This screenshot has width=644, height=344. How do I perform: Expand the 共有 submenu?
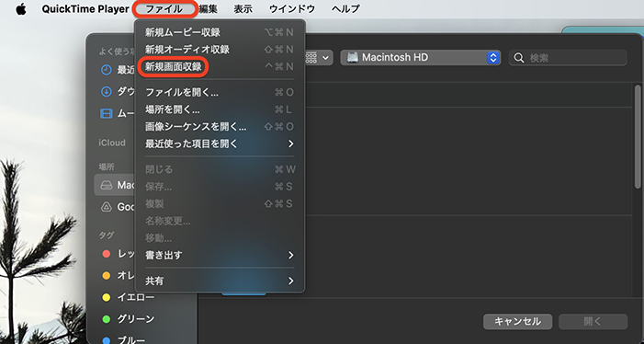click(220, 281)
